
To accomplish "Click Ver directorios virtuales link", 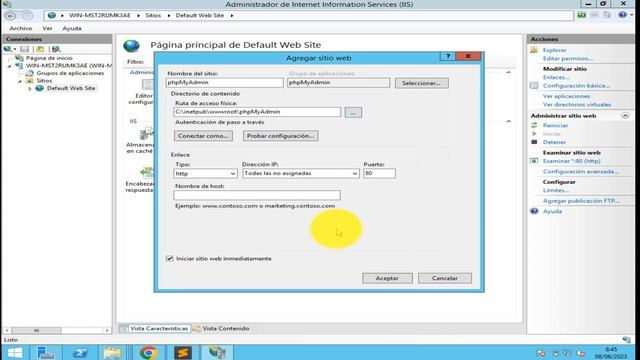I will [x=577, y=104].
